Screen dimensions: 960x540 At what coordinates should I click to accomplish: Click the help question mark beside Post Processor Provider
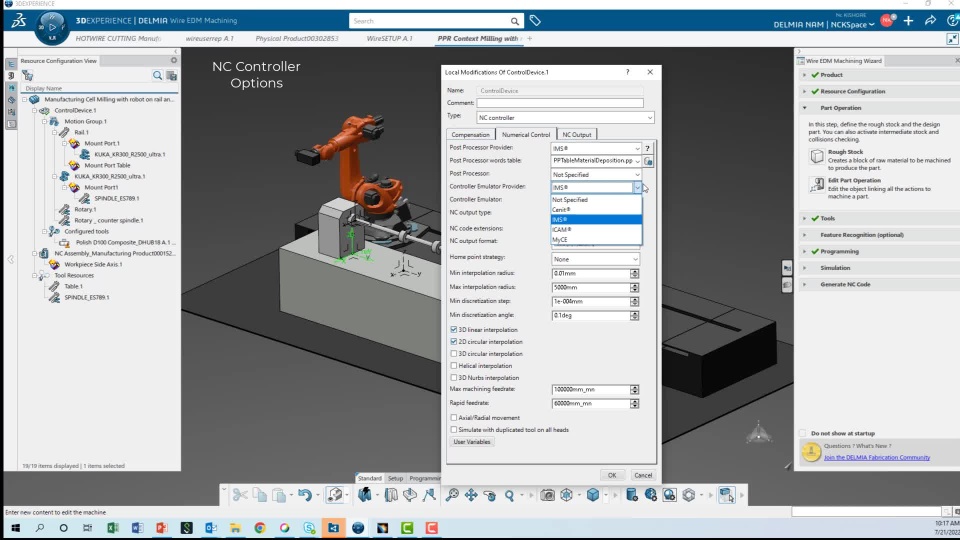tap(647, 148)
